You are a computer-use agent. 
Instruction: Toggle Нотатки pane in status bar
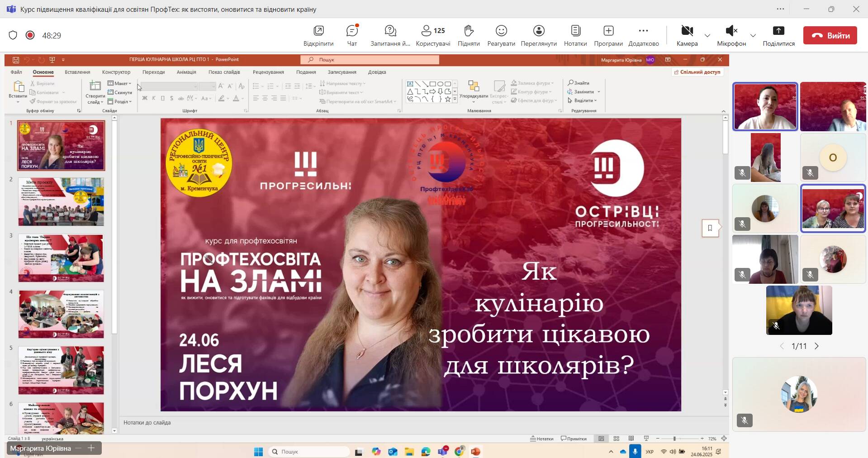pyautogui.click(x=542, y=439)
